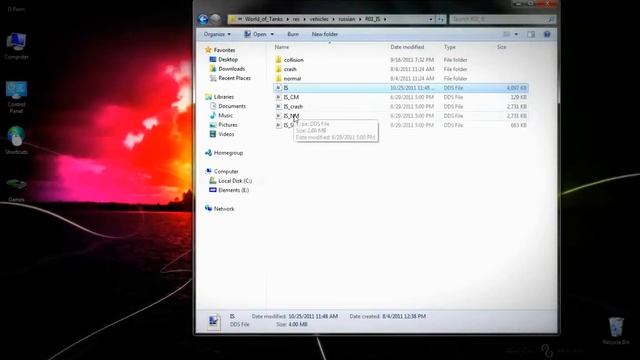This screenshot has height=360, width=640.
Task: Open the Pictures library
Action: point(228,125)
